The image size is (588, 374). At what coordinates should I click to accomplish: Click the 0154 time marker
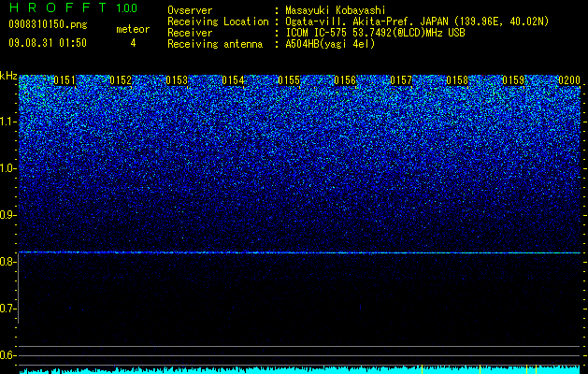pos(233,80)
